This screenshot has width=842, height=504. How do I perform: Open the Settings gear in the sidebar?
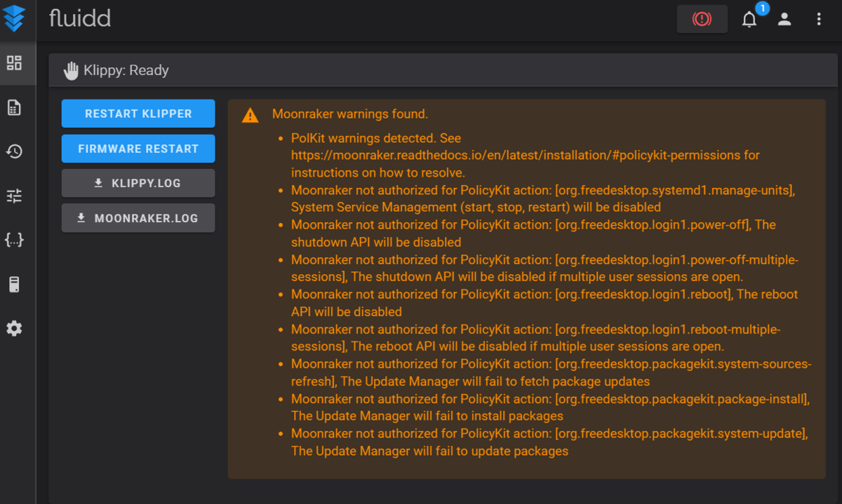click(x=14, y=328)
